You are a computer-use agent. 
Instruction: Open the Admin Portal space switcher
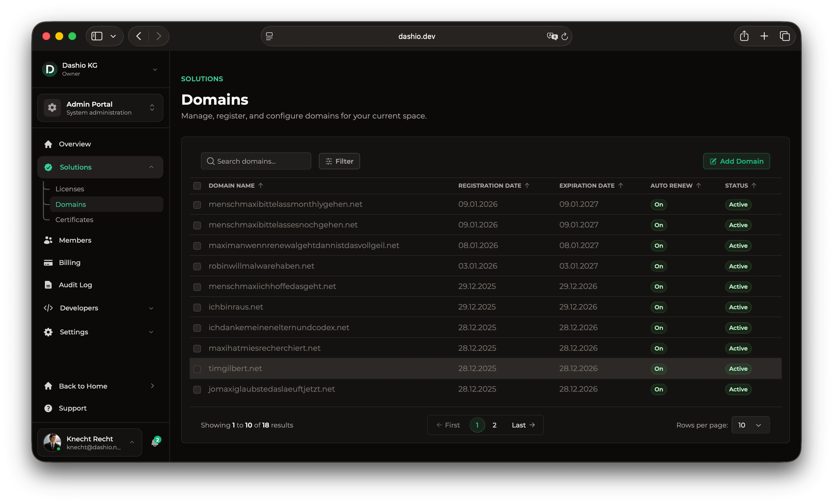pyautogui.click(x=100, y=108)
